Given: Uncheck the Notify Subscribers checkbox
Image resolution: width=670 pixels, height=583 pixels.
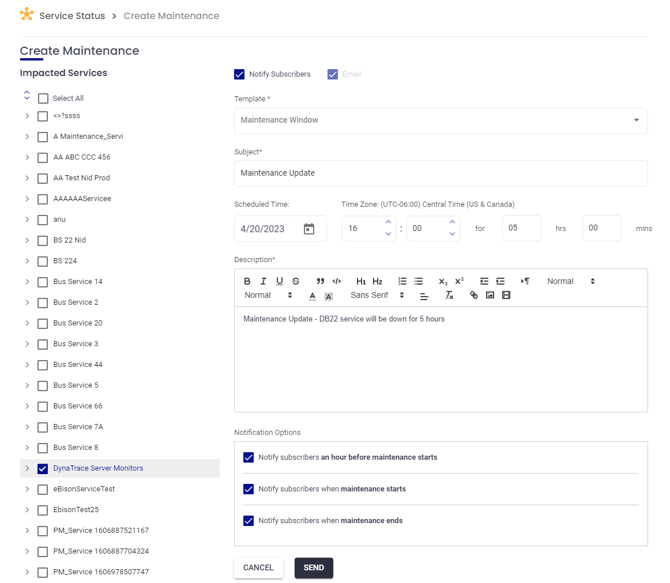Looking at the screenshot, I should tap(240, 74).
